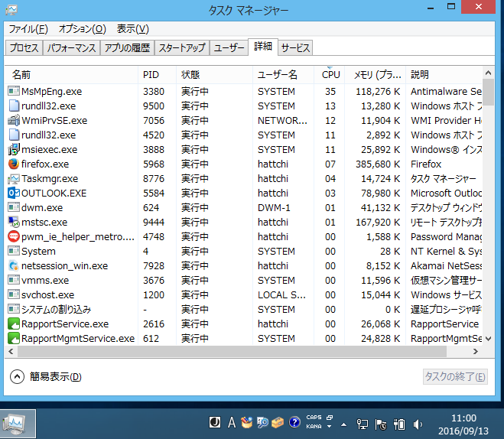This screenshot has width=504, height=439.
Task: Switch to the パフォーマンス tab
Action: point(71,48)
